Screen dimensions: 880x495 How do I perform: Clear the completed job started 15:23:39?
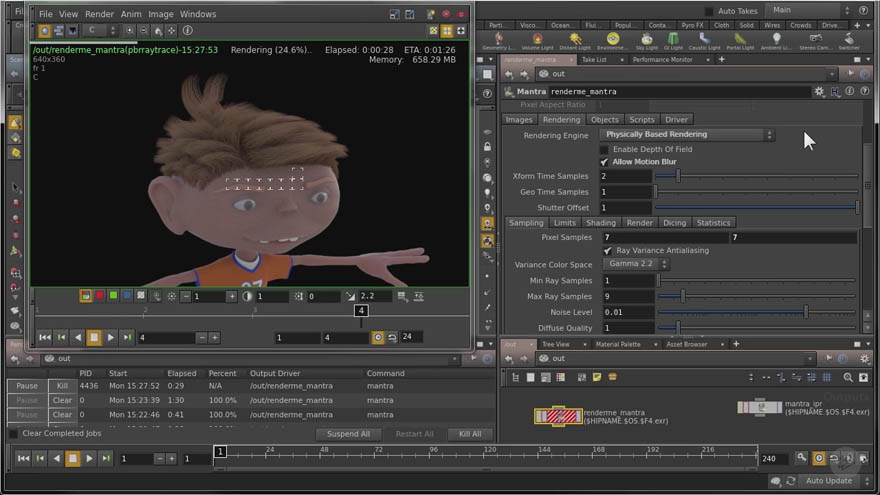(x=62, y=401)
